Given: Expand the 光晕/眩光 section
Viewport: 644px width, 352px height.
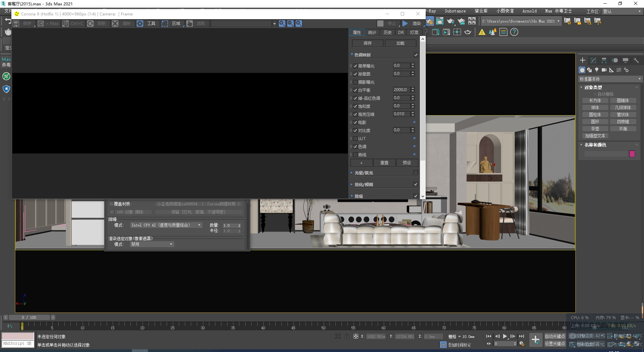Looking at the screenshot, I should (x=352, y=173).
